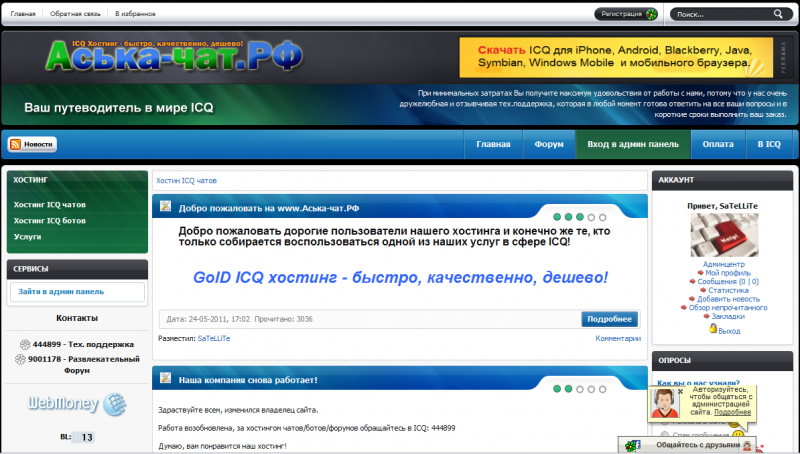The width and height of the screenshot is (800, 454).
Task: Click the Help keyboard avatar image
Action: 724,235
